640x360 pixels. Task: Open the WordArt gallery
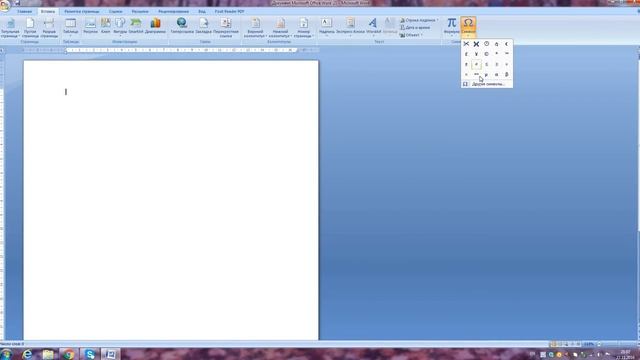click(x=373, y=27)
